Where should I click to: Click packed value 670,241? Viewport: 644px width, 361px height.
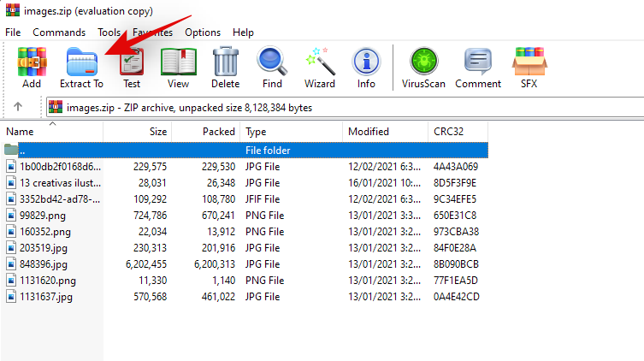click(x=218, y=216)
